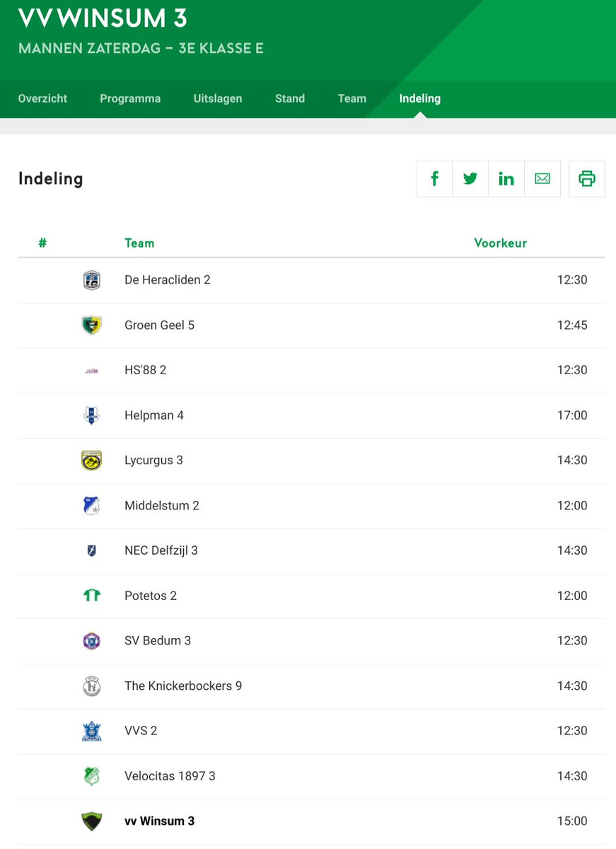Share page via email envelope icon

(x=542, y=178)
